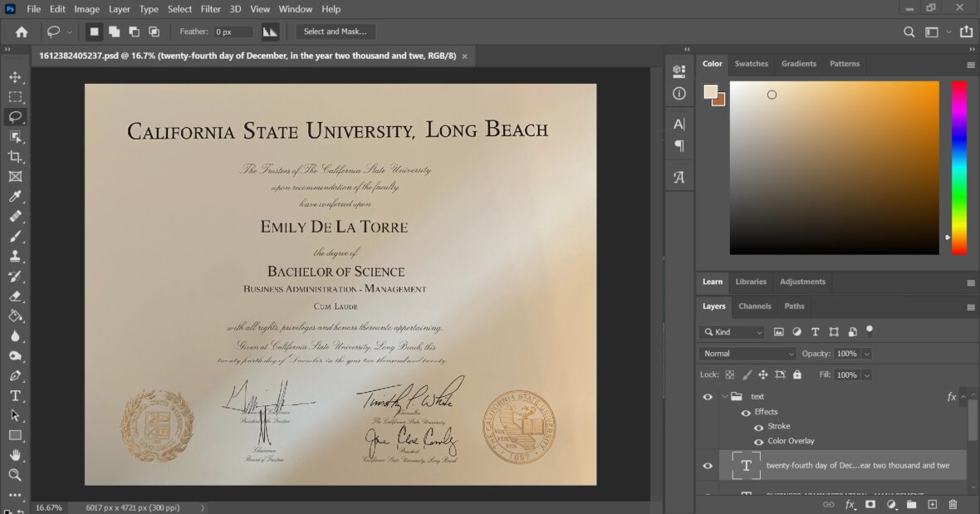Toggle lock position
Viewport: 980px width, 514px height.
(763, 374)
